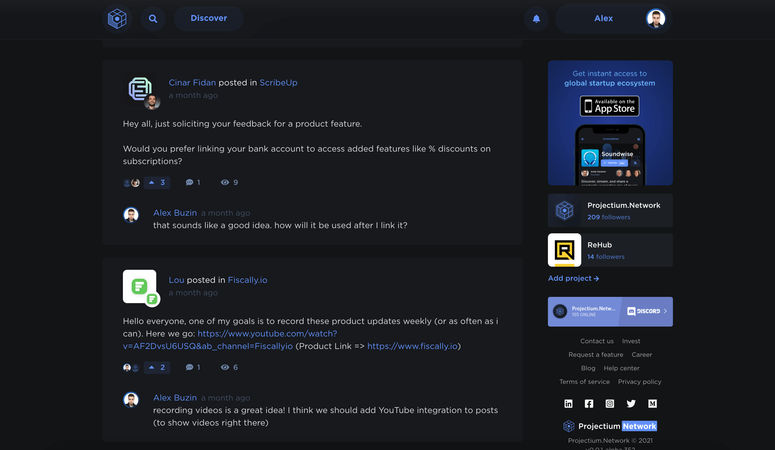Open the https://www.fiscally.io link
The image size is (775, 450).
(412, 346)
